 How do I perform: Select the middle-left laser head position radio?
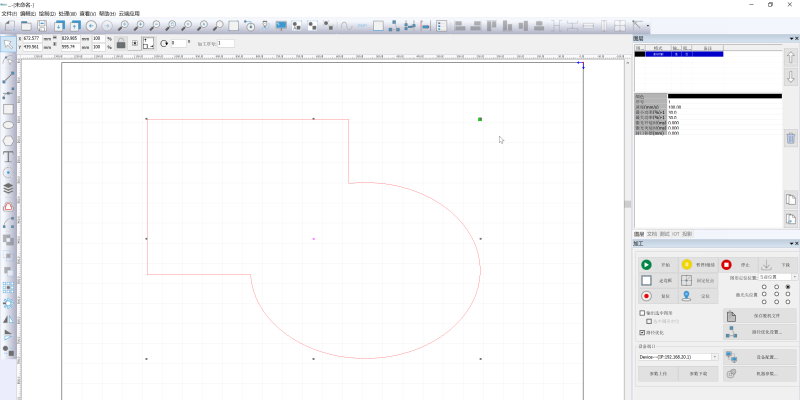coord(764,294)
